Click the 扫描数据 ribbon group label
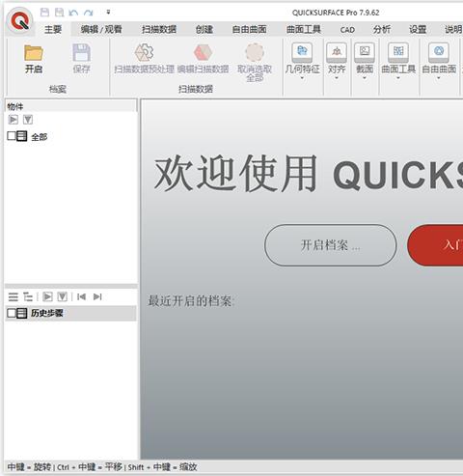Screen dimensions: 463x476 tap(196, 89)
